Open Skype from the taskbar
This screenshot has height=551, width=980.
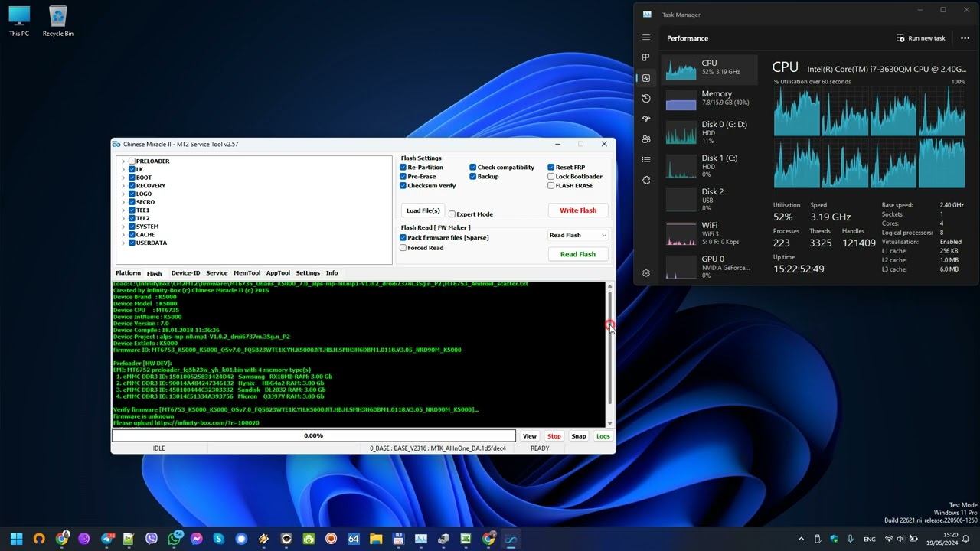coord(218,539)
